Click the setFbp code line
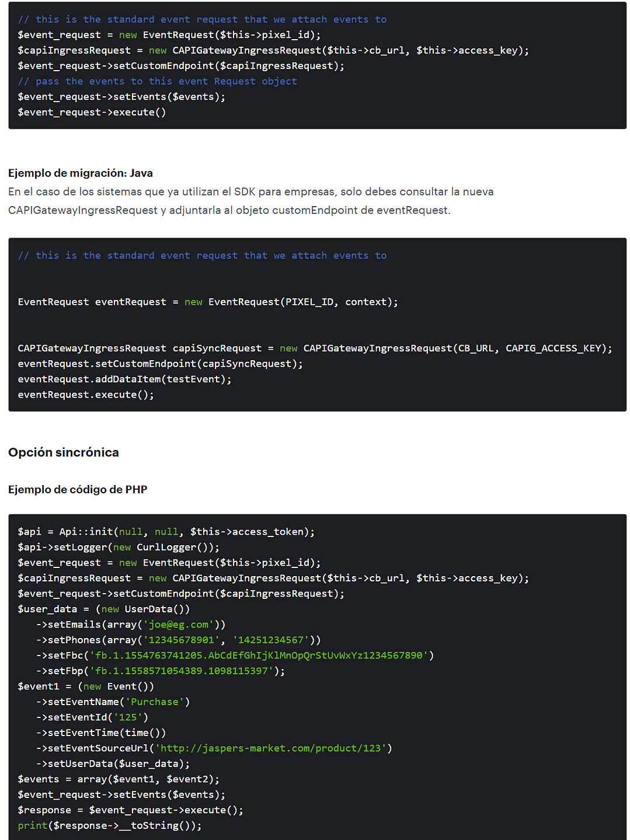 point(161,671)
